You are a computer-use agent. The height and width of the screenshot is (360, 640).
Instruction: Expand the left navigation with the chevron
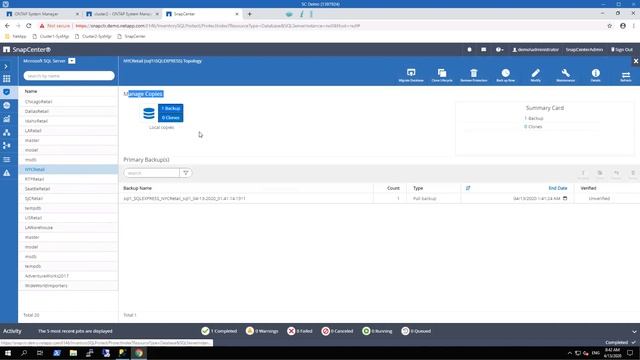tap(6, 66)
